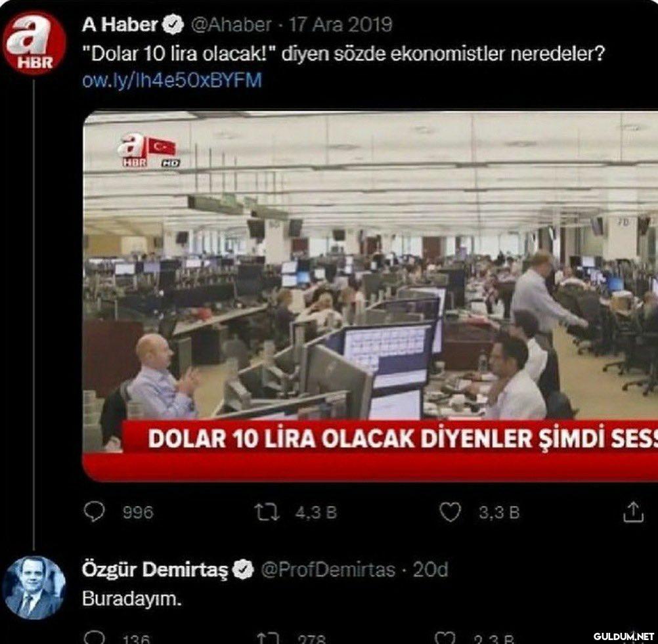Share the A Haber tweet
The height and width of the screenshot is (644, 658).
(x=633, y=511)
